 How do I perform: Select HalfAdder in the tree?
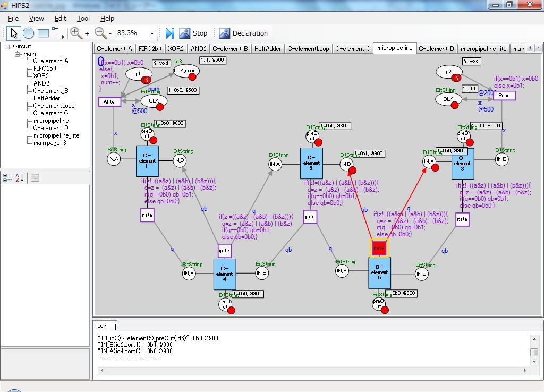(47, 98)
